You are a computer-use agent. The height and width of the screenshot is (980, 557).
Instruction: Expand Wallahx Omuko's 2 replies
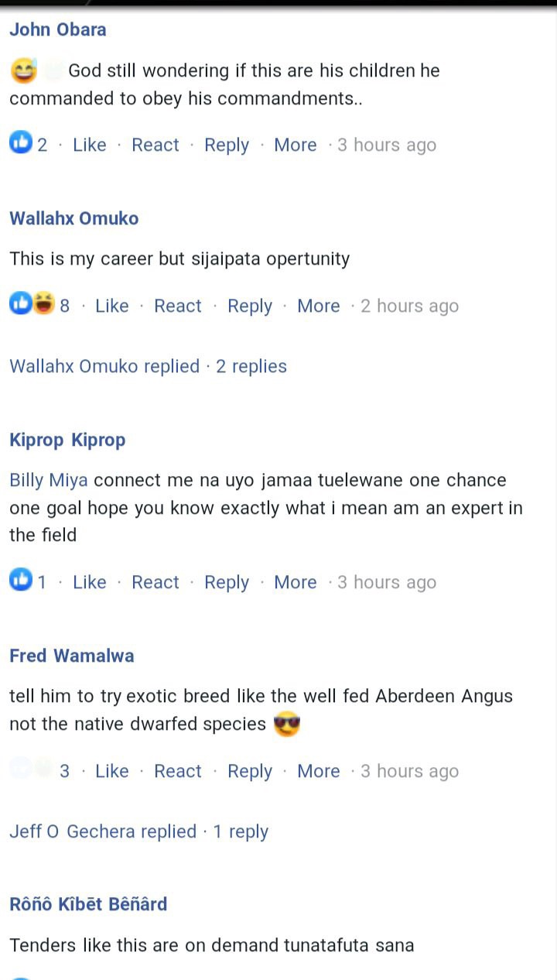pos(148,366)
